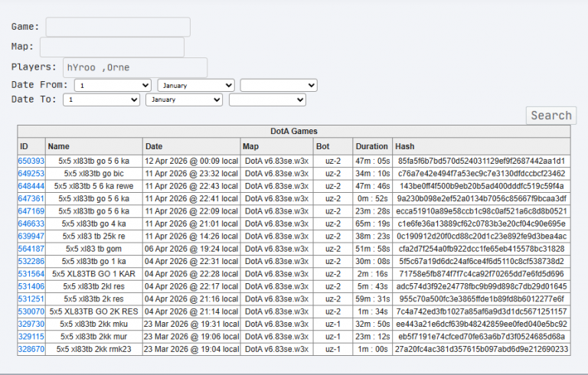Select the name '5x5 xl83 tb 25k re'
This screenshot has width=588, height=375.
click(93, 236)
